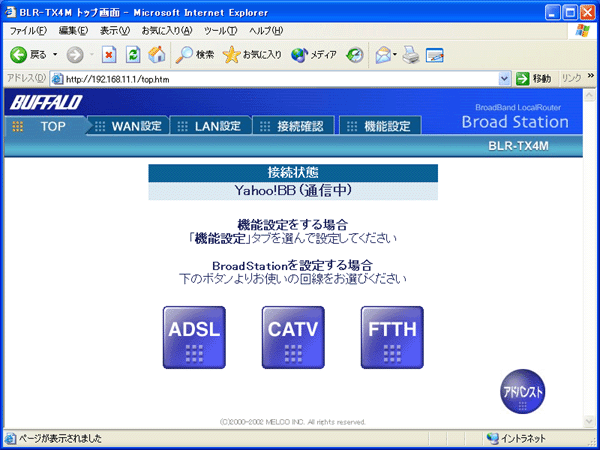600x450 pixels.
Task: Maximize the Internet Explorer window
Action: tap(570, 13)
